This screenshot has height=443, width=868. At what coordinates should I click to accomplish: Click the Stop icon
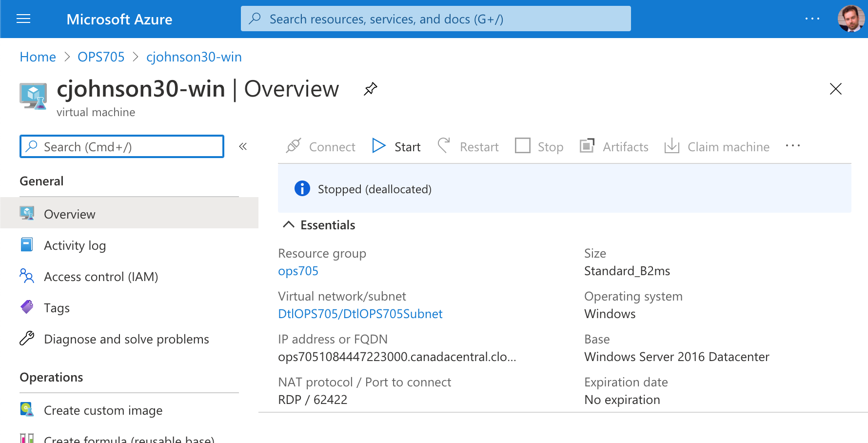click(522, 146)
